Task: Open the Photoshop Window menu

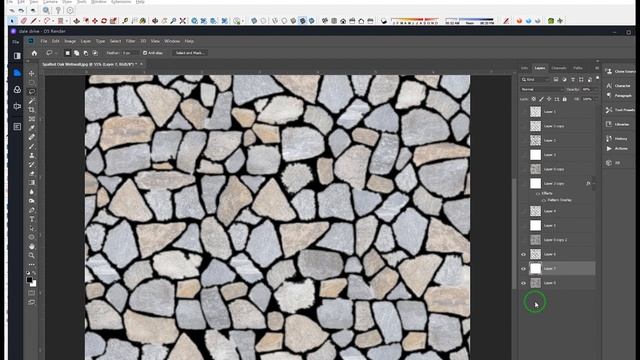Action: (x=172, y=41)
